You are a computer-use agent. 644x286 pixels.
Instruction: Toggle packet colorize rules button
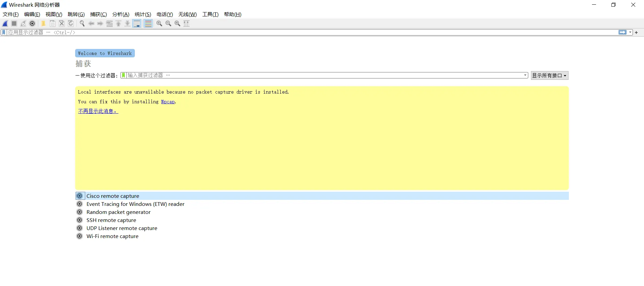coord(148,23)
